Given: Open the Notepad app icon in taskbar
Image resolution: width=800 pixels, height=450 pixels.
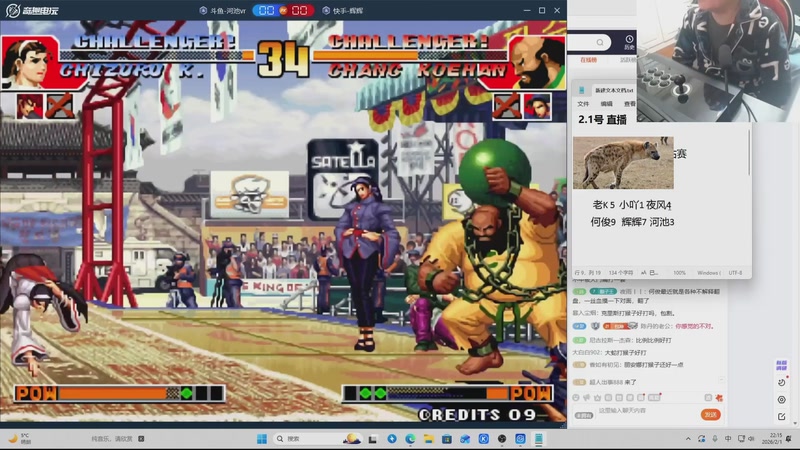Looking at the screenshot, I should pos(538,439).
